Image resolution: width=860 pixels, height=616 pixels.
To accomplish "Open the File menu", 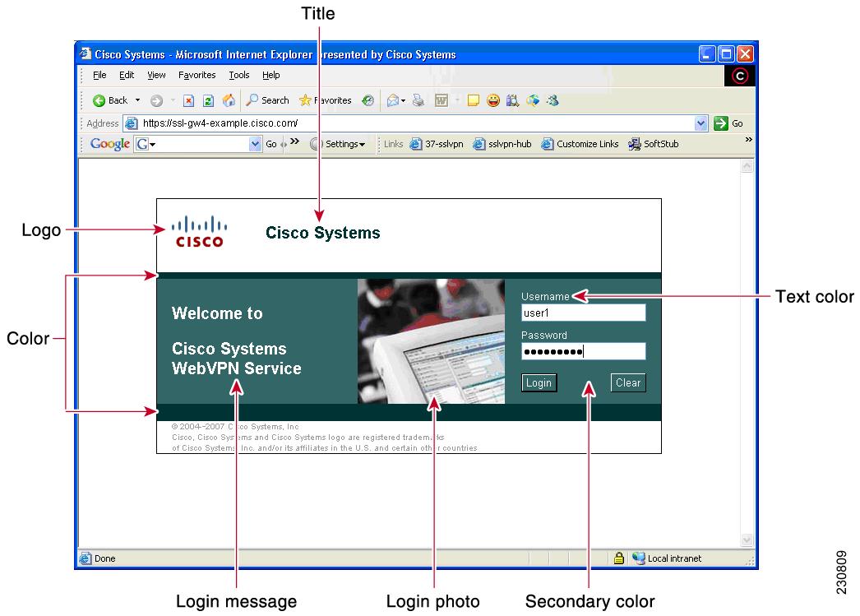I will (x=99, y=75).
